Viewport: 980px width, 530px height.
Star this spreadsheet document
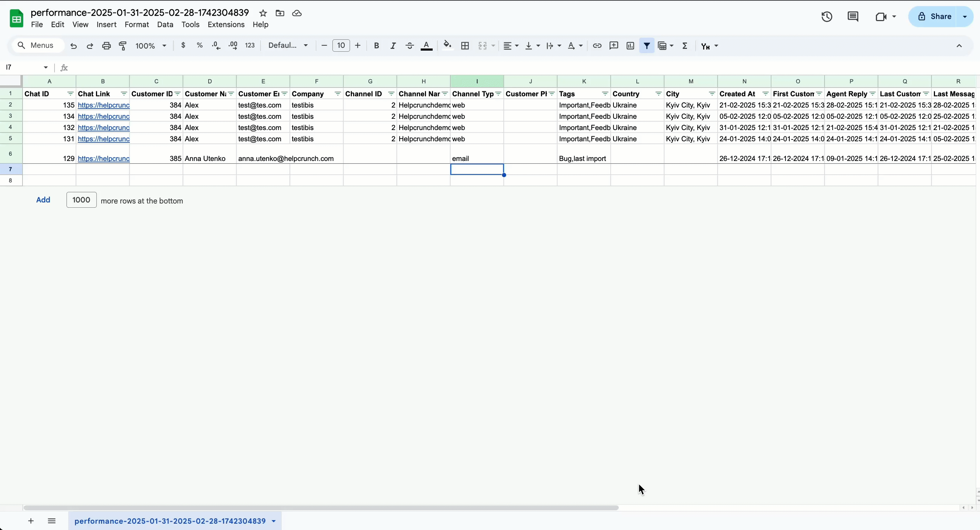point(263,13)
